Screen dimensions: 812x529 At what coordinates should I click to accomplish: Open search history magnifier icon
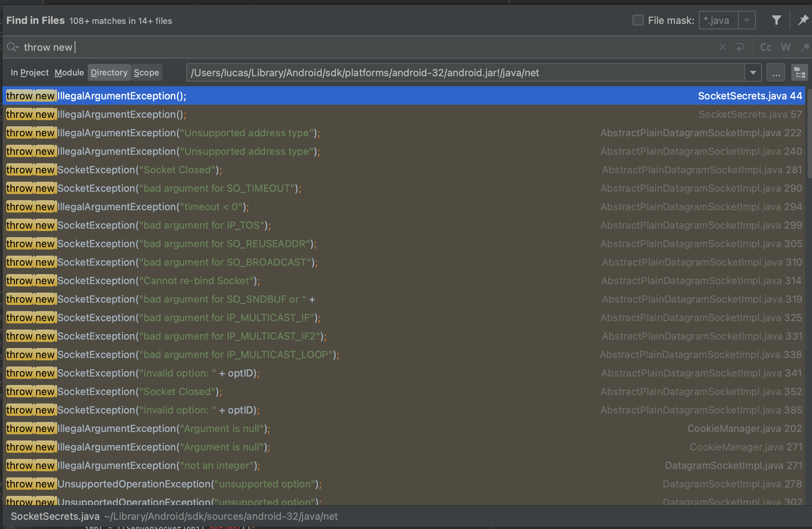(12, 47)
